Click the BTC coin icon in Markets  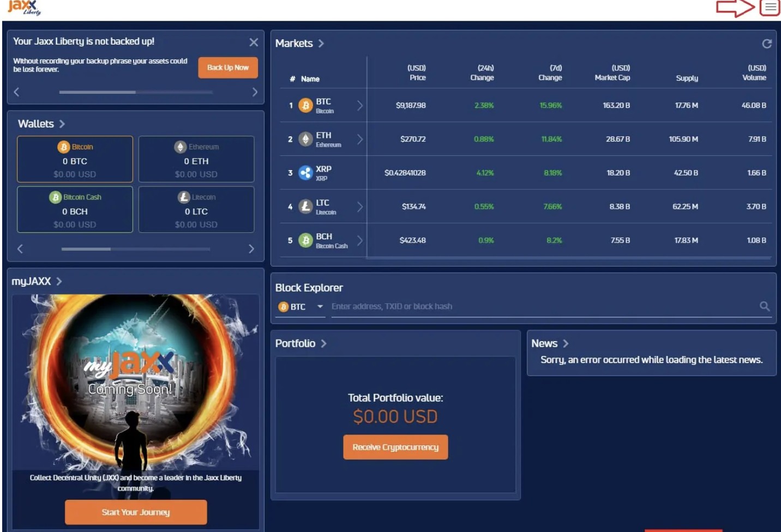point(305,106)
